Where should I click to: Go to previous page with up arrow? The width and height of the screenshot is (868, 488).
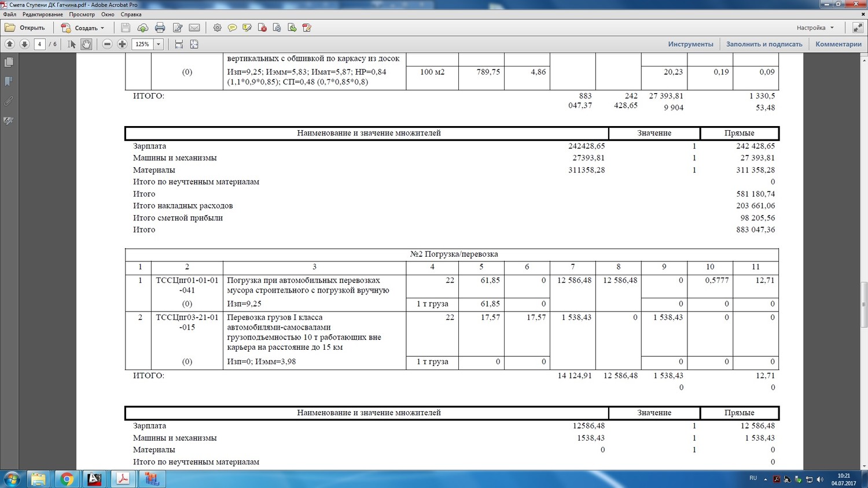(x=10, y=44)
